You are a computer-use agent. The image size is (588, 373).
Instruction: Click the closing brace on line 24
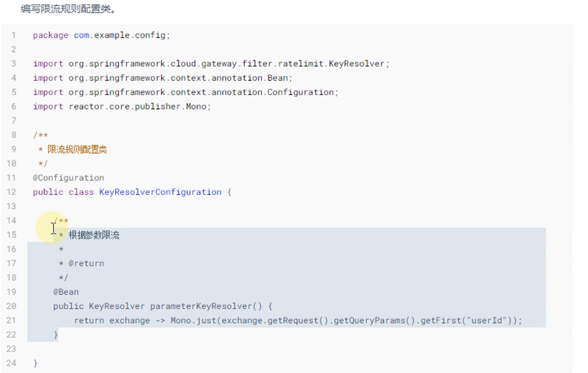coord(35,363)
